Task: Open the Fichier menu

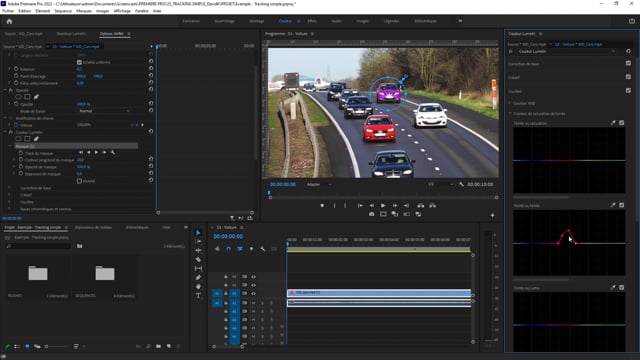Action: [x=8, y=11]
